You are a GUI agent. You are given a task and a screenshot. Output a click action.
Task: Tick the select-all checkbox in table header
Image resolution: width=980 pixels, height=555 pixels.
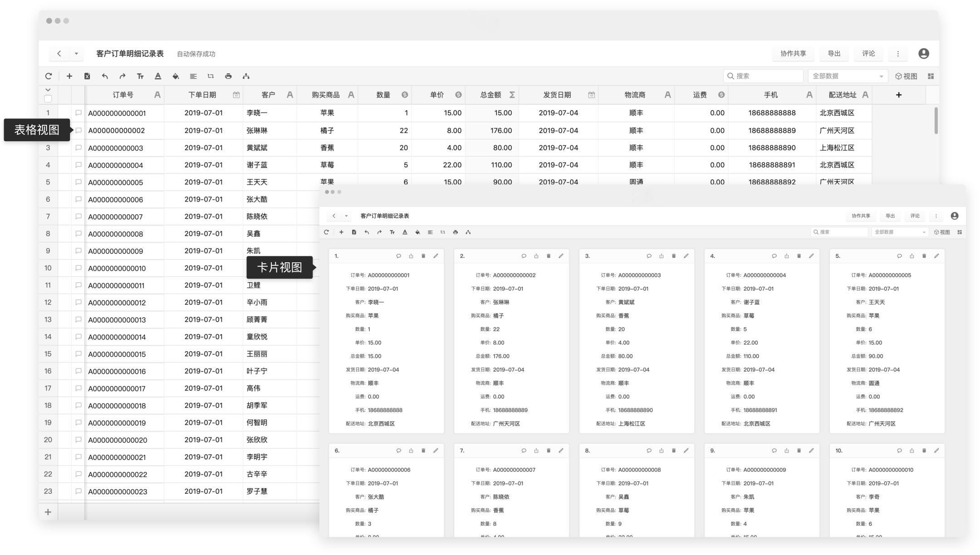point(48,98)
